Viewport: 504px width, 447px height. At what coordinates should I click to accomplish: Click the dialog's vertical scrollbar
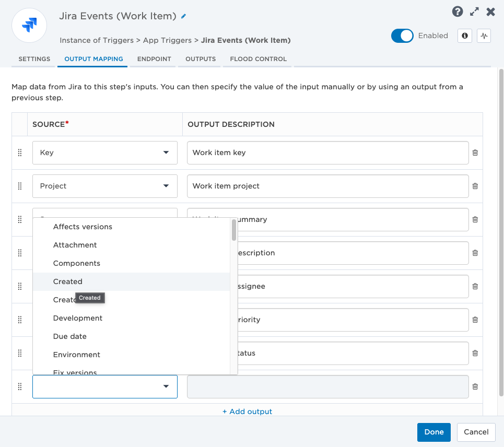[x=501, y=233]
